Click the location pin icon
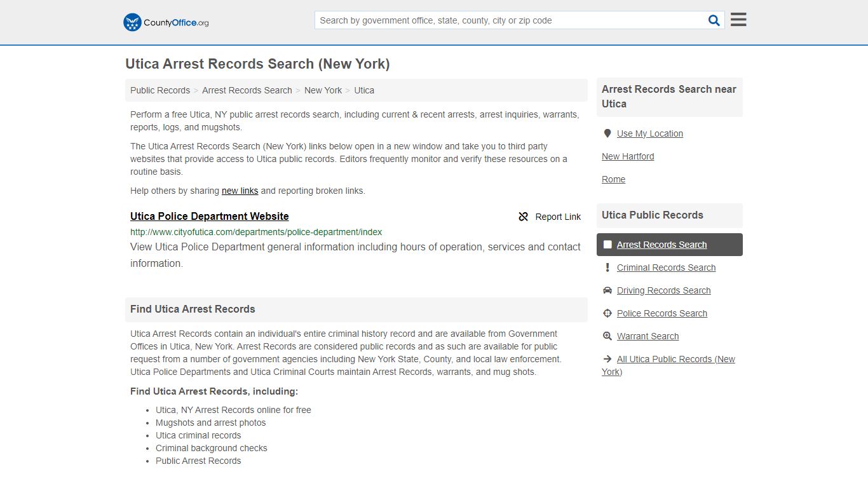Screen dimensions: 868x488 [x=607, y=133]
